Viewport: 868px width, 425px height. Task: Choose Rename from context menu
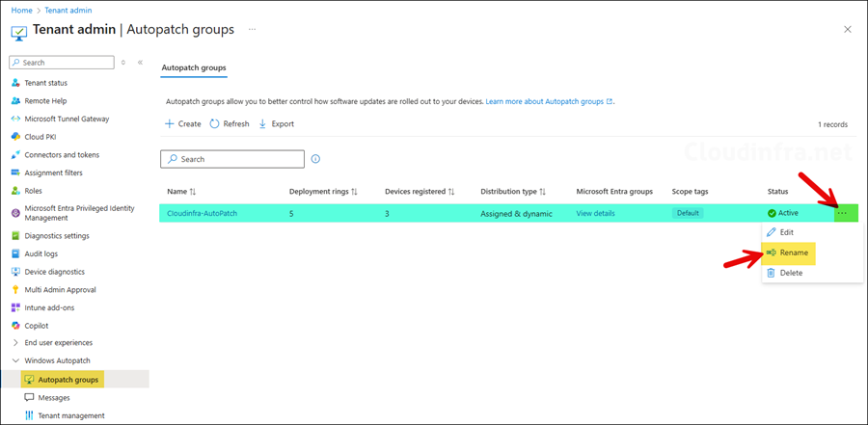pyautogui.click(x=794, y=252)
